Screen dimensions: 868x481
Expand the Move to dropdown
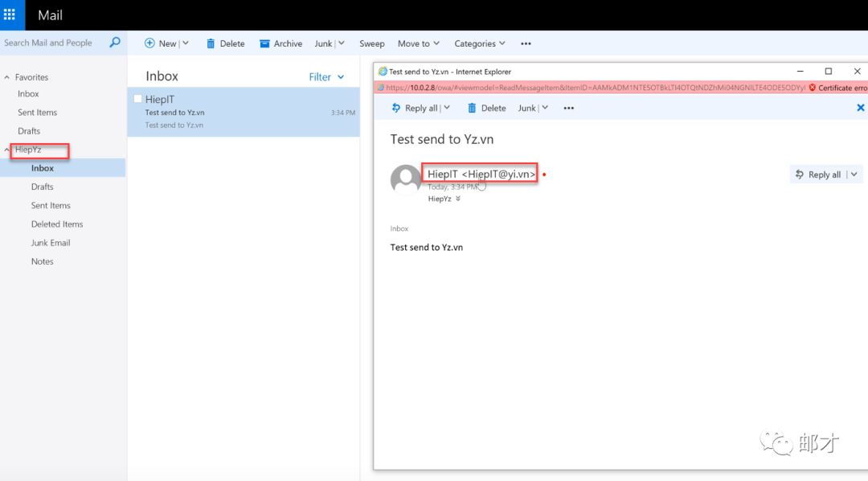tap(419, 43)
